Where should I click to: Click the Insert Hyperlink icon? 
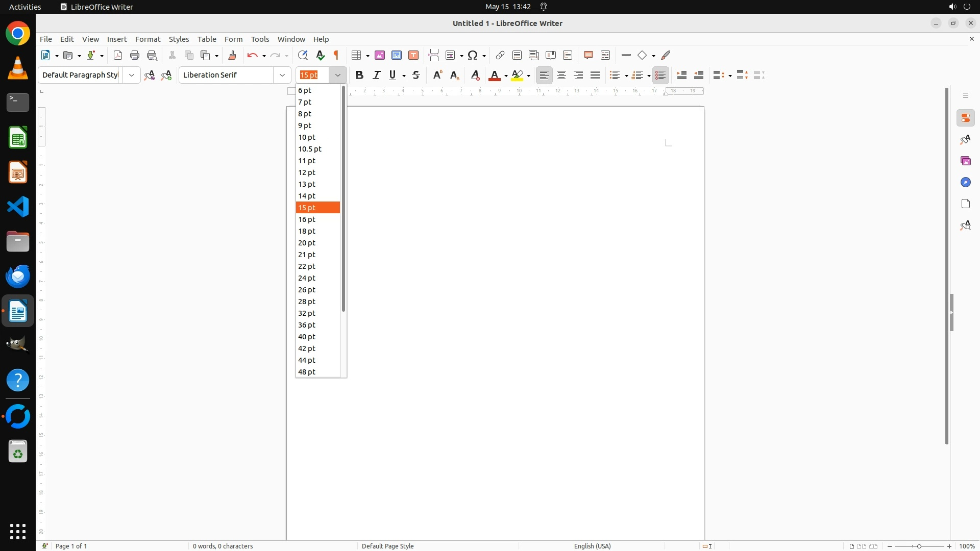500,55
